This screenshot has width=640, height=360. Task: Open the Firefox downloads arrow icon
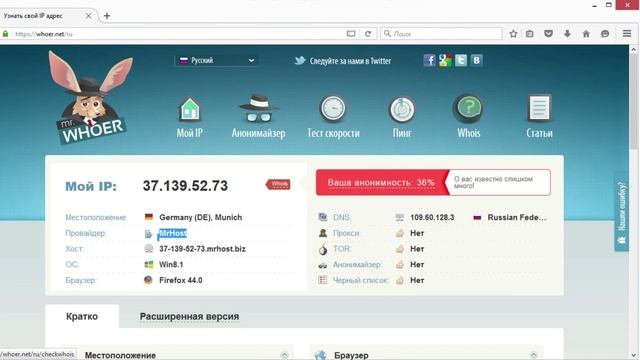pyautogui.click(x=567, y=34)
